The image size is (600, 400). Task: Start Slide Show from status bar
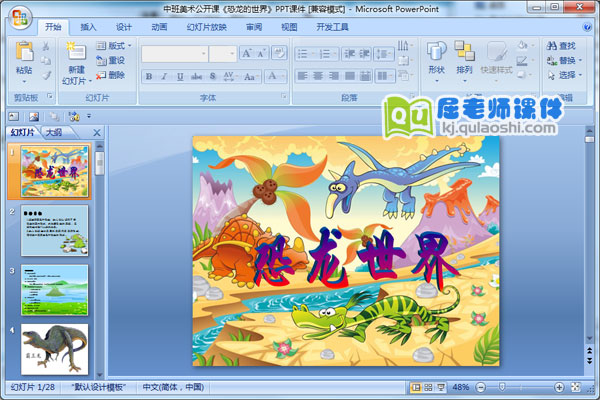tap(441, 387)
